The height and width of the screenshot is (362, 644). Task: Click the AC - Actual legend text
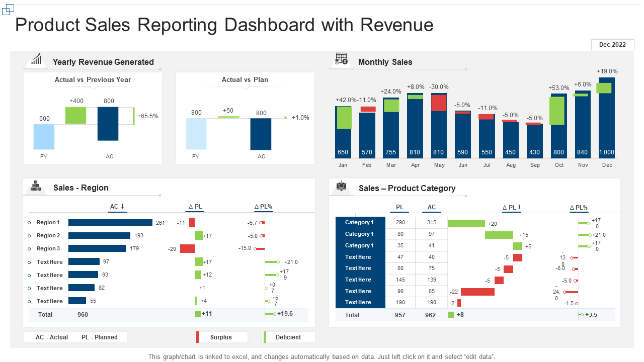pos(52,337)
